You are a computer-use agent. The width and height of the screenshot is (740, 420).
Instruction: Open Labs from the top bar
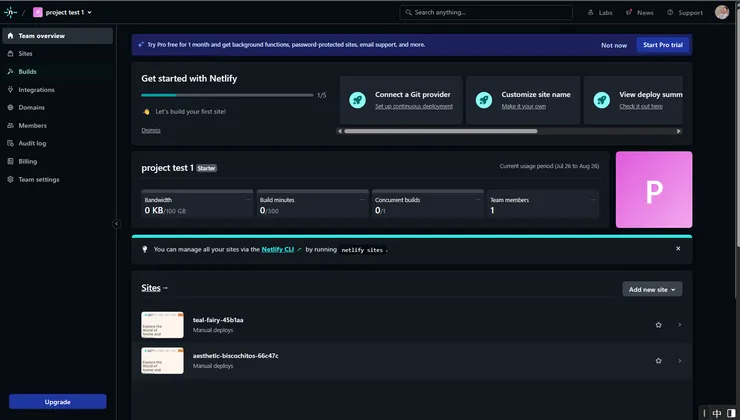click(600, 13)
